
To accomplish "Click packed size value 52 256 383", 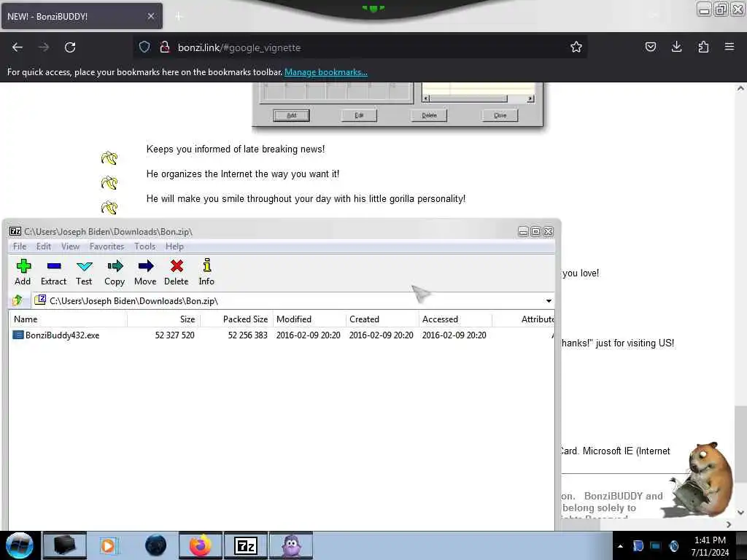I will point(248,335).
